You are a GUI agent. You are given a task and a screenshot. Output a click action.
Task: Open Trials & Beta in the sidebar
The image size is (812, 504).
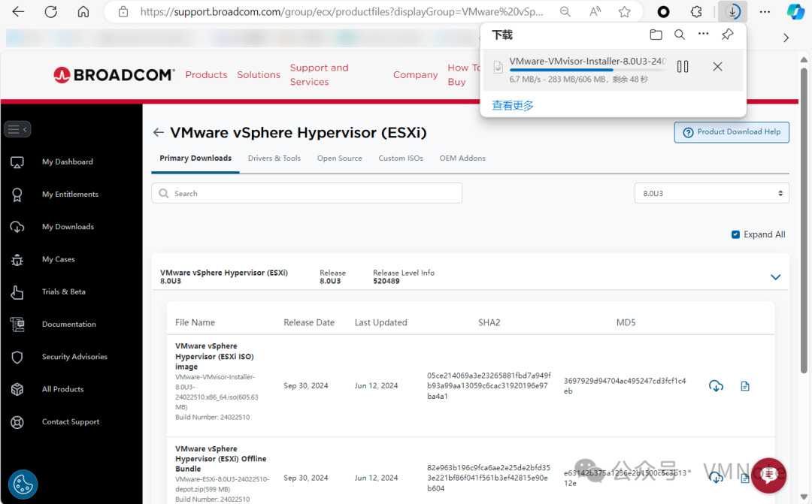[x=64, y=292]
